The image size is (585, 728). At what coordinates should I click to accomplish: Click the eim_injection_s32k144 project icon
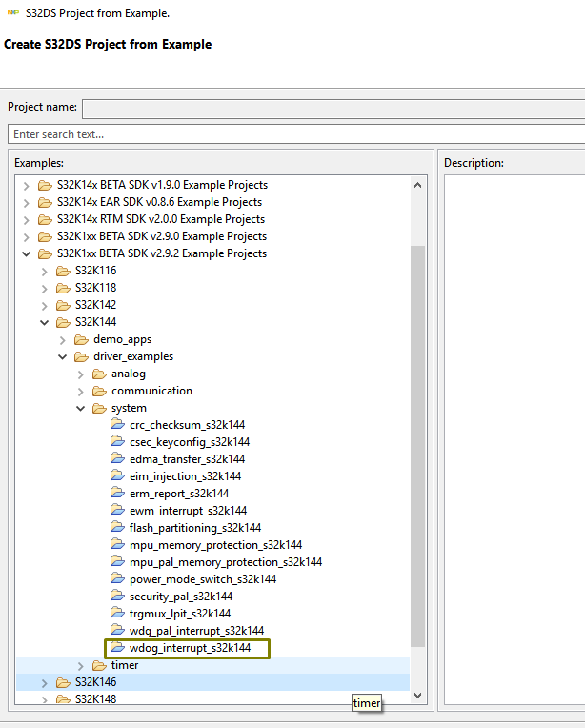coord(117,475)
